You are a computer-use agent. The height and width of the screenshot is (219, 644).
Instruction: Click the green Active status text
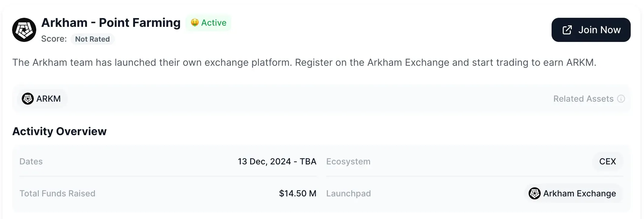(x=214, y=23)
